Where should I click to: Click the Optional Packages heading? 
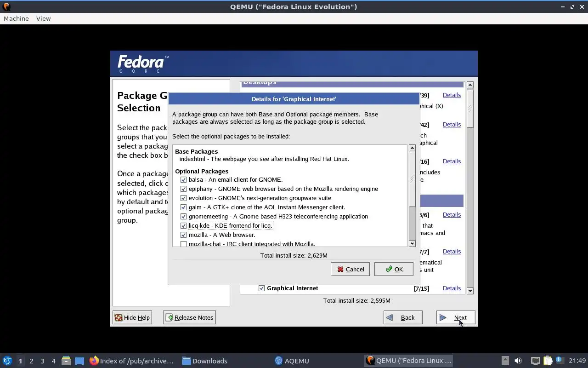pyautogui.click(x=202, y=171)
